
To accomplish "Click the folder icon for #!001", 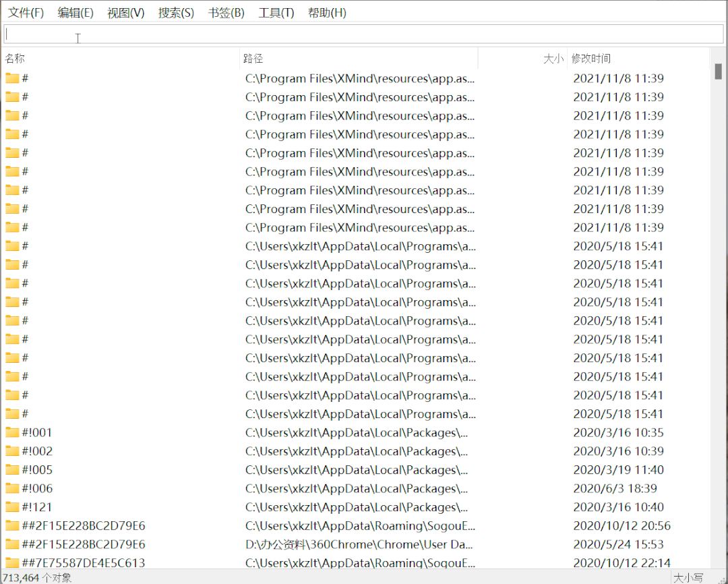I will pyautogui.click(x=12, y=432).
